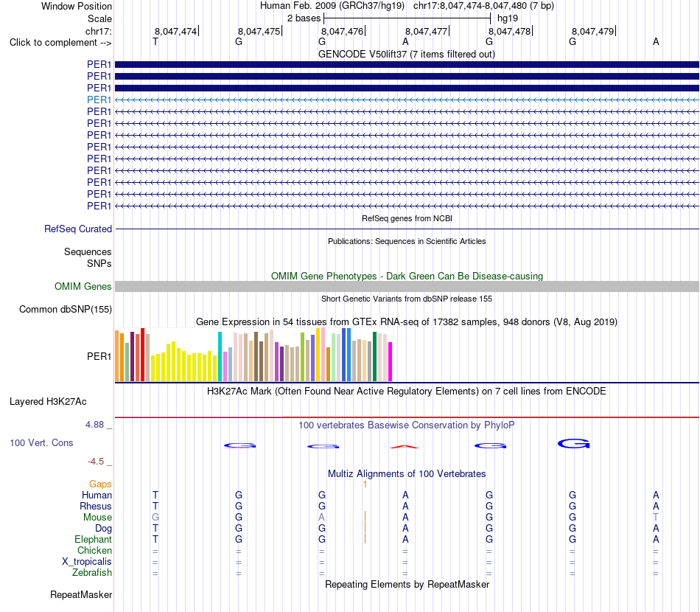Screen dimensions: 700x612
Task: Click 'Multiz Alignments of 100 Vertebrates' title
Action: click(407, 474)
